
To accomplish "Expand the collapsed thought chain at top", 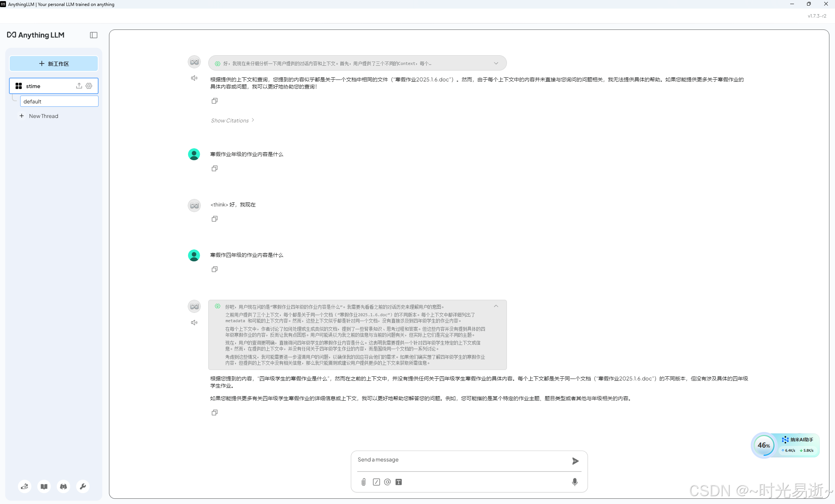I will point(496,63).
